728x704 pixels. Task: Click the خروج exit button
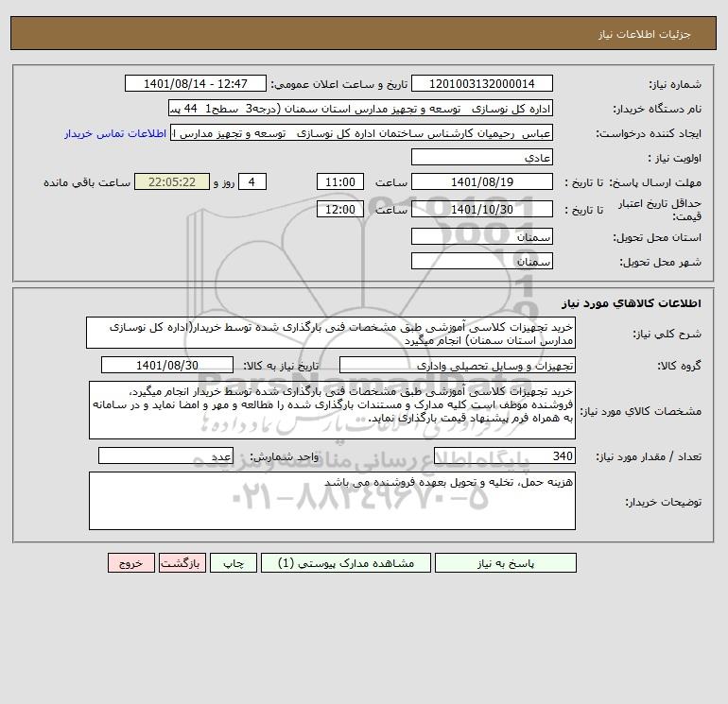click(130, 563)
